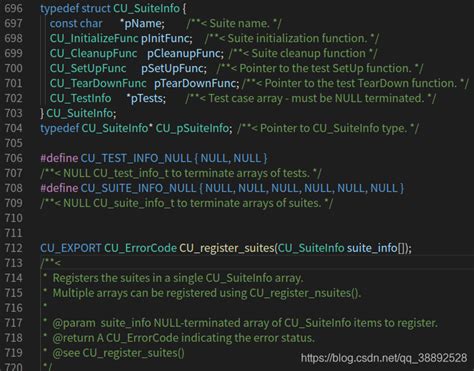474x371 pixels.
Task: Click the 'CU_SUITE_INFO_NULL' macro name
Action: tap(138, 188)
